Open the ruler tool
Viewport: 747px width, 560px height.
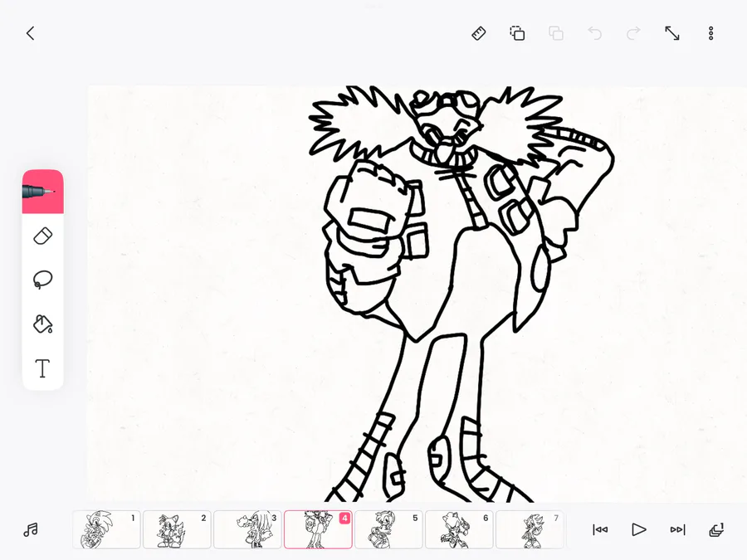479,33
